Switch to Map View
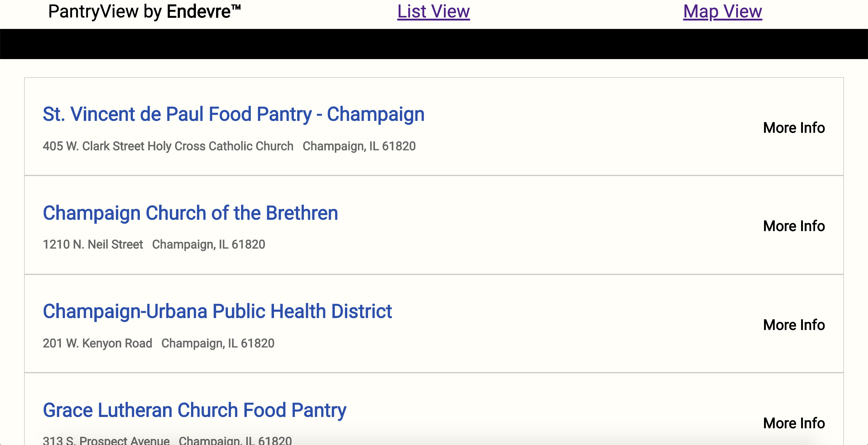Image resolution: width=868 pixels, height=445 pixels. 722,11
